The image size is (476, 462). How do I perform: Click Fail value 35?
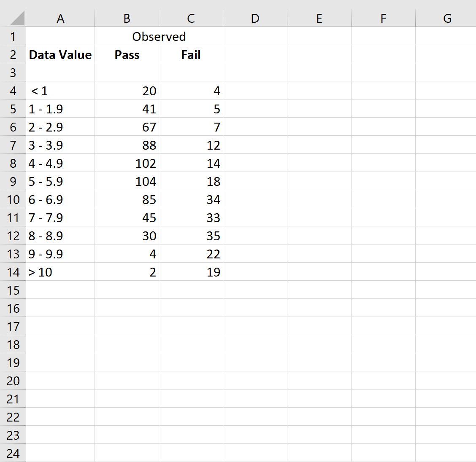pyautogui.click(x=191, y=236)
